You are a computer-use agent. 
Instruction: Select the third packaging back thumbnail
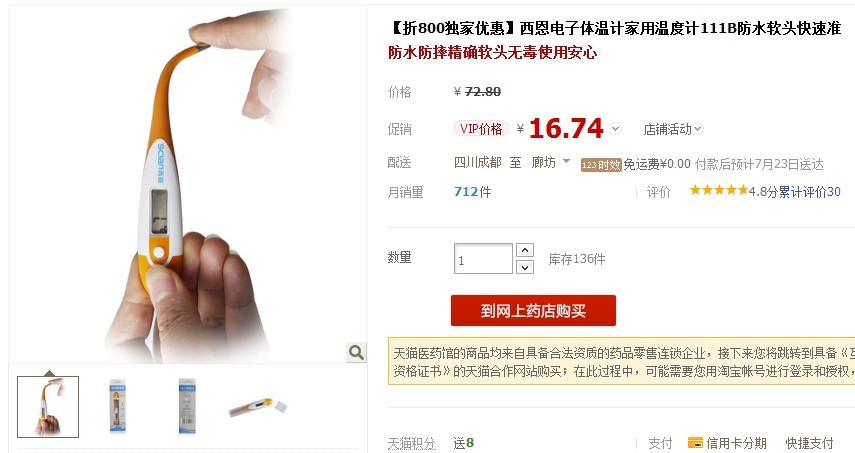tap(187, 407)
